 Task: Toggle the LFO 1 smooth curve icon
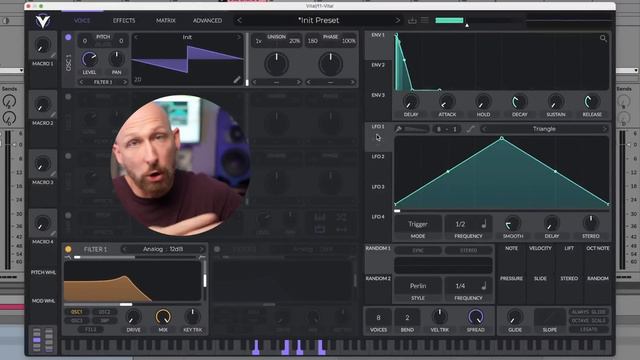[x=471, y=129]
